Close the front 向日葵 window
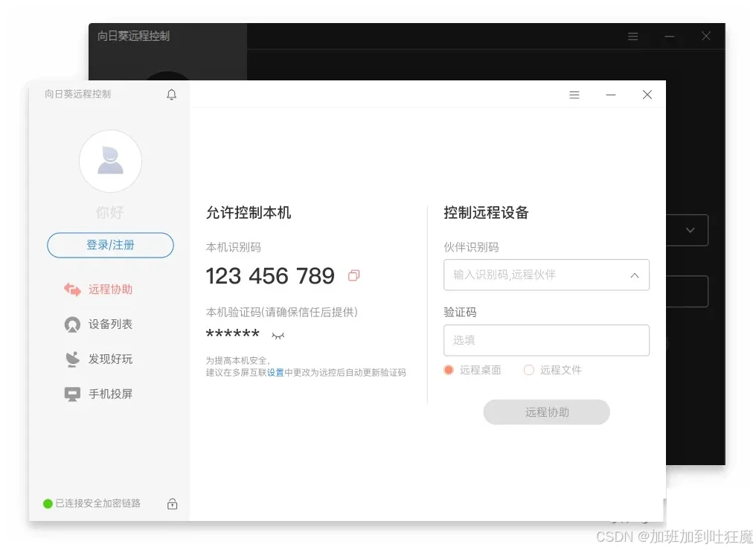 (647, 95)
